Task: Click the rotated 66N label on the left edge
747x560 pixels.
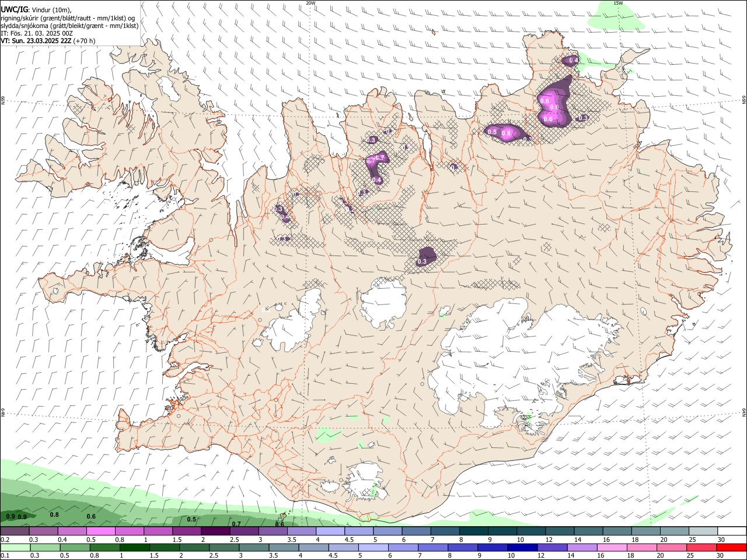Action: [x=3, y=100]
